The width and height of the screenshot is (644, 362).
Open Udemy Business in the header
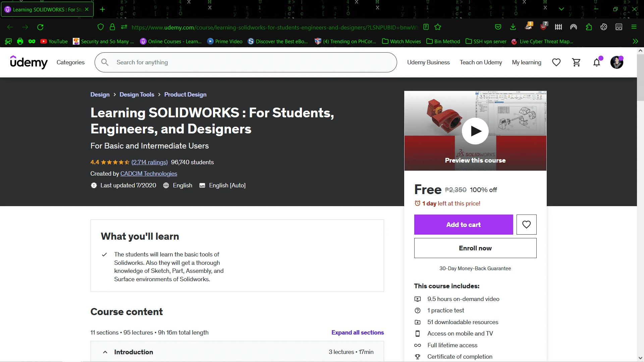coord(428,62)
